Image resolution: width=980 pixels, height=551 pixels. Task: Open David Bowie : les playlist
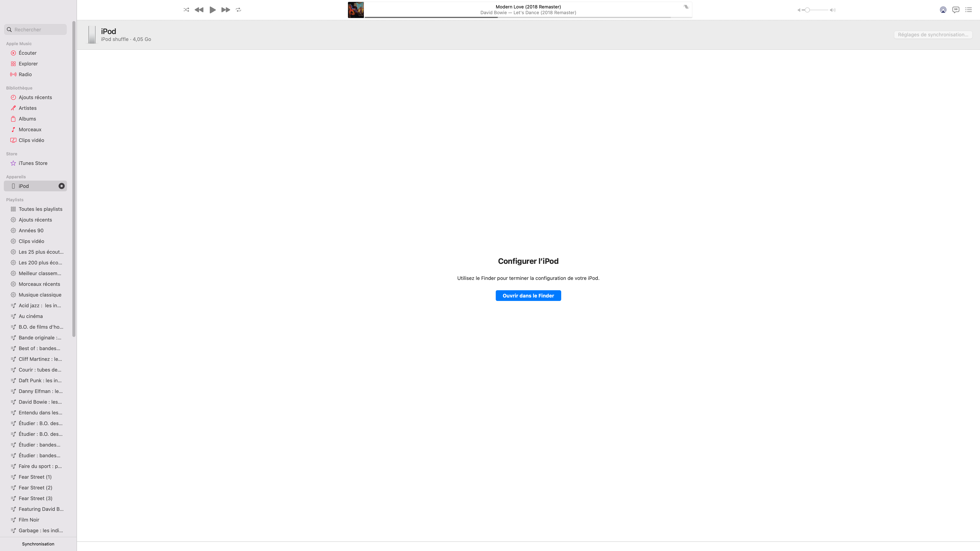click(x=35, y=402)
